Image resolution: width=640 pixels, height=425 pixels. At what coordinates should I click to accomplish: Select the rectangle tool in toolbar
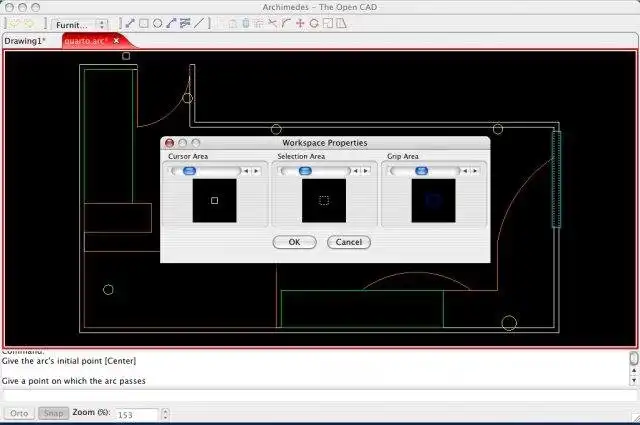144,23
